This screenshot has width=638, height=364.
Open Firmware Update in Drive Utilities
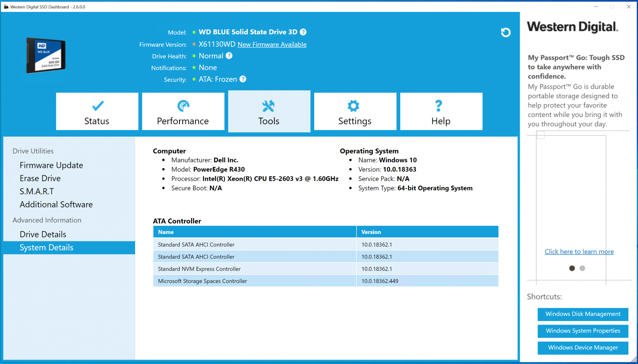[51, 165]
